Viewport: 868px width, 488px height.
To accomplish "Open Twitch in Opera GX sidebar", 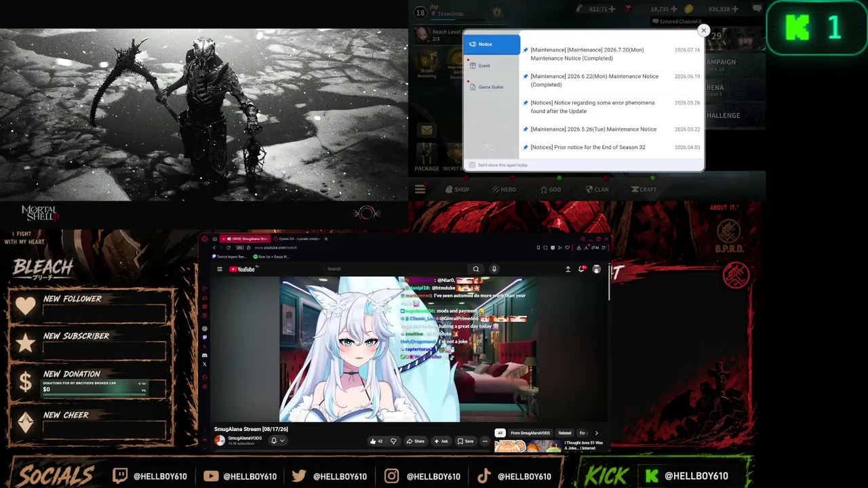I will point(205,338).
